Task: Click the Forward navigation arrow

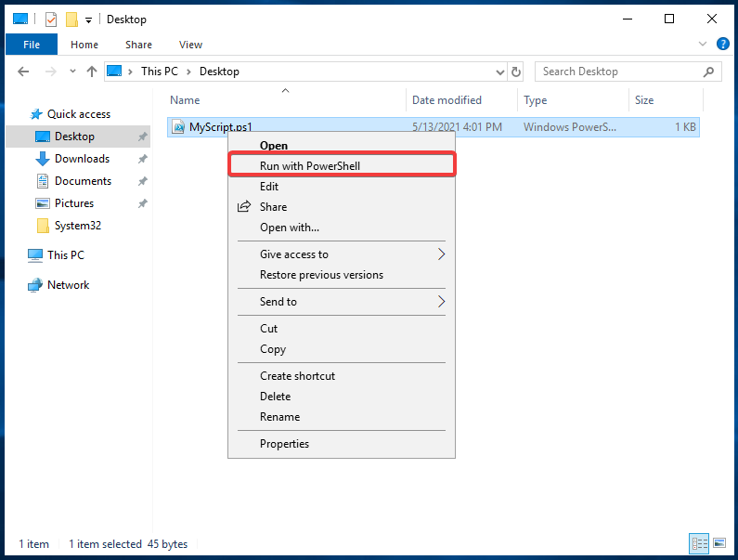Action: [x=50, y=72]
